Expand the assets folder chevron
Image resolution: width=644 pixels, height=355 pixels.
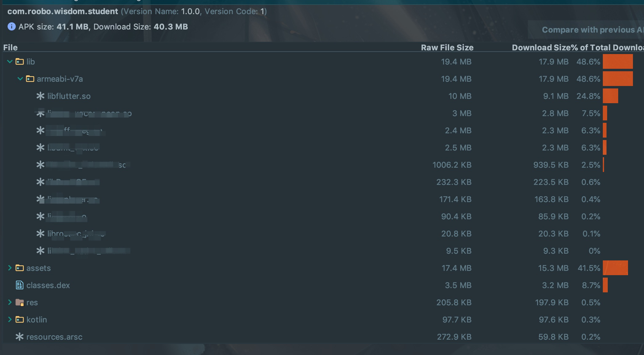pos(10,268)
